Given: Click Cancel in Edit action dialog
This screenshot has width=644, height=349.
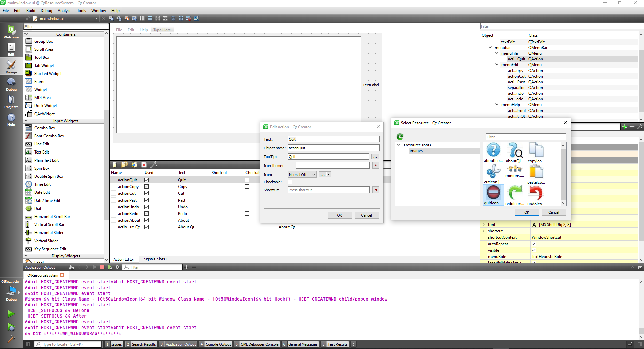Looking at the screenshot, I should pyautogui.click(x=366, y=215).
